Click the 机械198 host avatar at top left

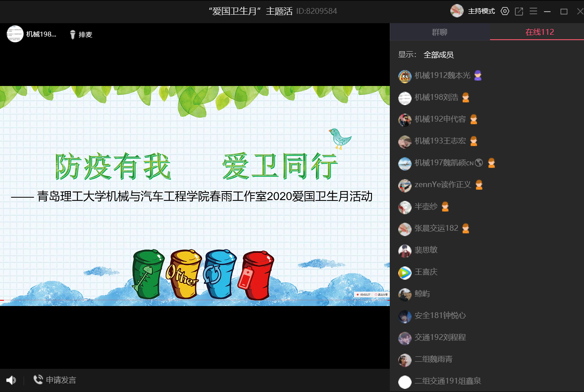[x=15, y=34]
